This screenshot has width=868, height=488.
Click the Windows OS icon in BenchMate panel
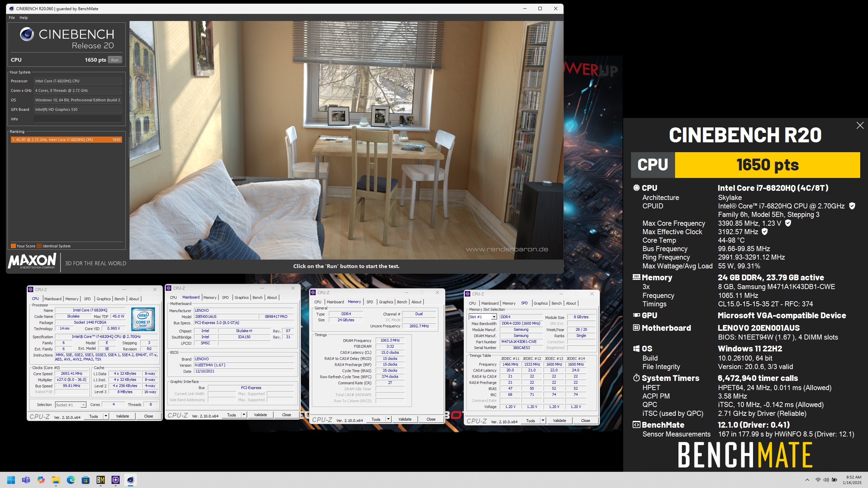tap(636, 348)
